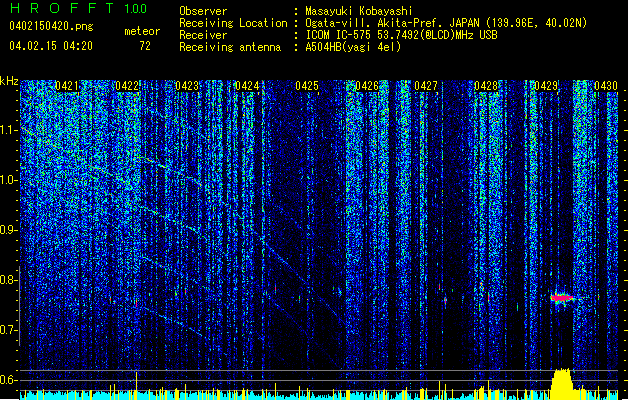This screenshot has width=629, height=400.
Task: Click the tall yellow power peak below 0429
Action: (562, 384)
